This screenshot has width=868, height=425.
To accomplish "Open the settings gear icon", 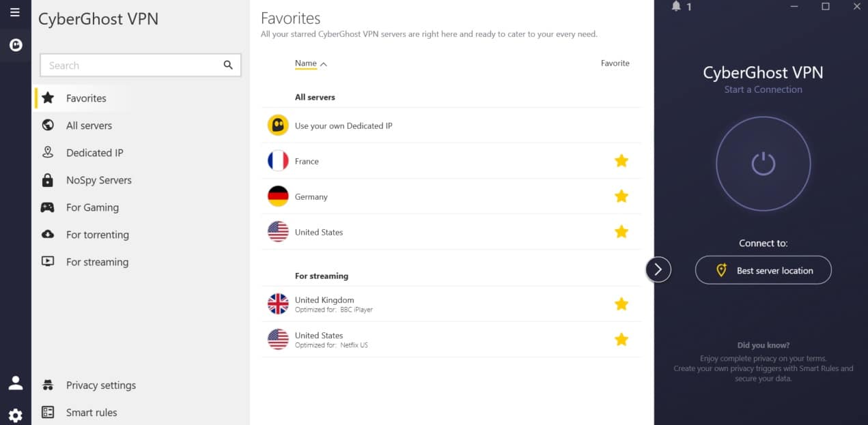I will [15, 415].
